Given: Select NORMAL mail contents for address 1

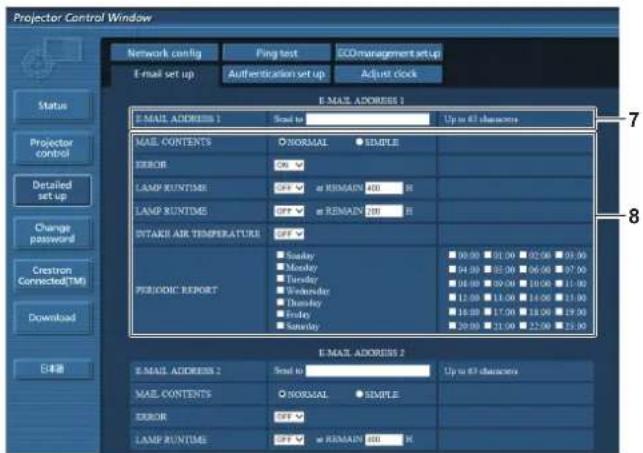Looking at the screenshot, I should 282,142.
